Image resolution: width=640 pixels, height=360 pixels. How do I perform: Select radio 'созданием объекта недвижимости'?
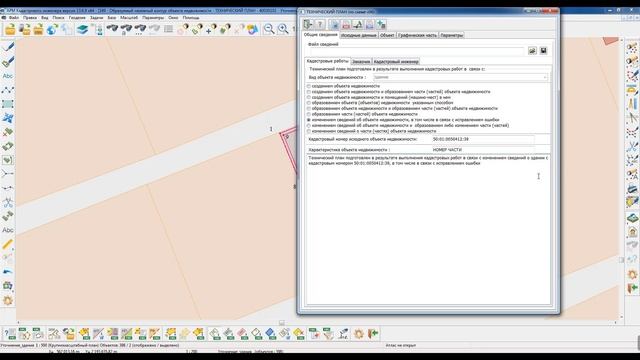(x=309, y=86)
